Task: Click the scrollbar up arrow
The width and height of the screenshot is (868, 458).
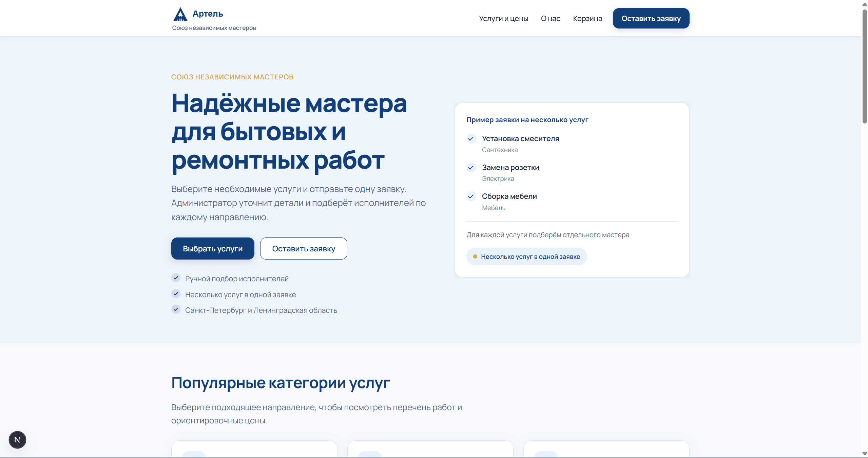Action: pyautogui.click(x=865, y=4)
